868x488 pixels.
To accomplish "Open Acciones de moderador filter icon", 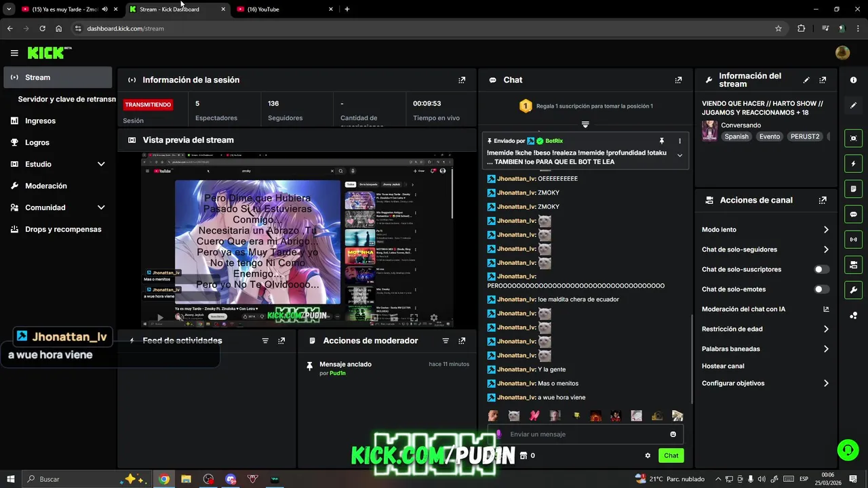I will pos(446,341).
